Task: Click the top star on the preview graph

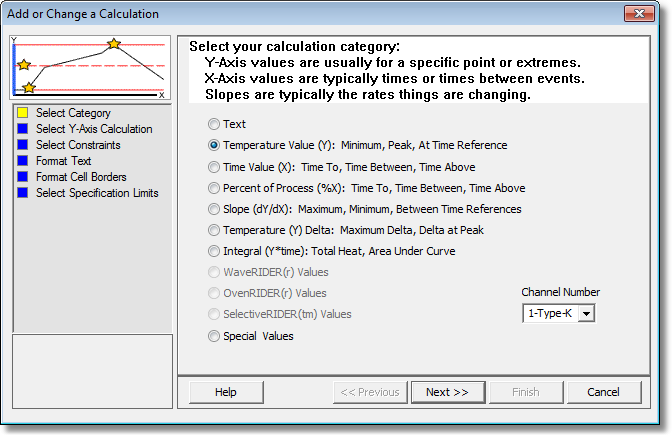Action: point(114,43)
